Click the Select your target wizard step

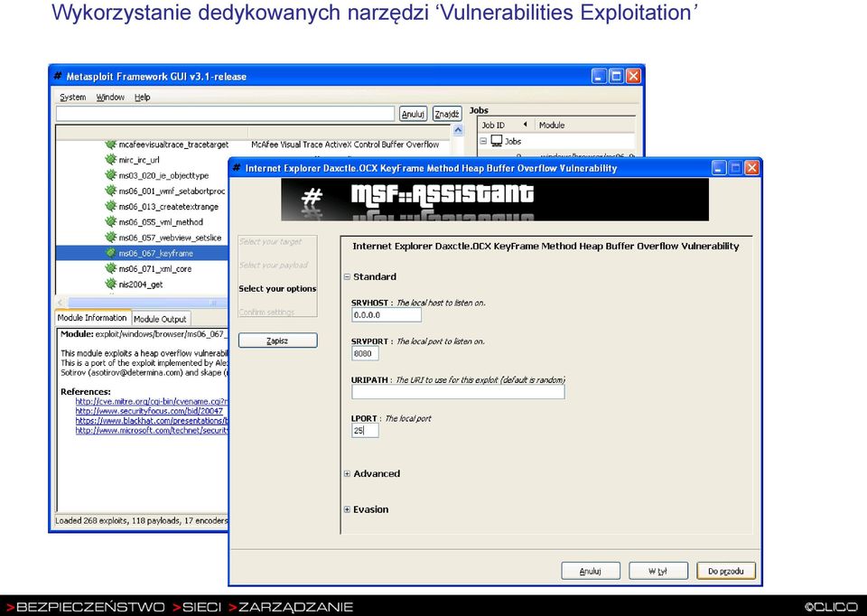pyautogui.click(x=270, y=242)
